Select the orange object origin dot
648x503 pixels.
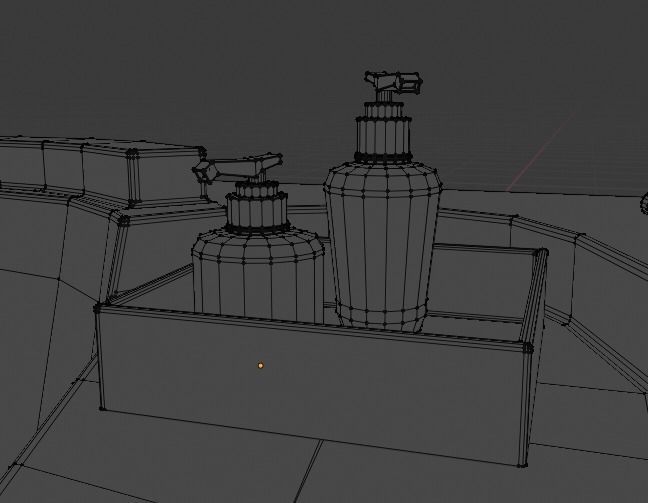click(x=260, y=365)
